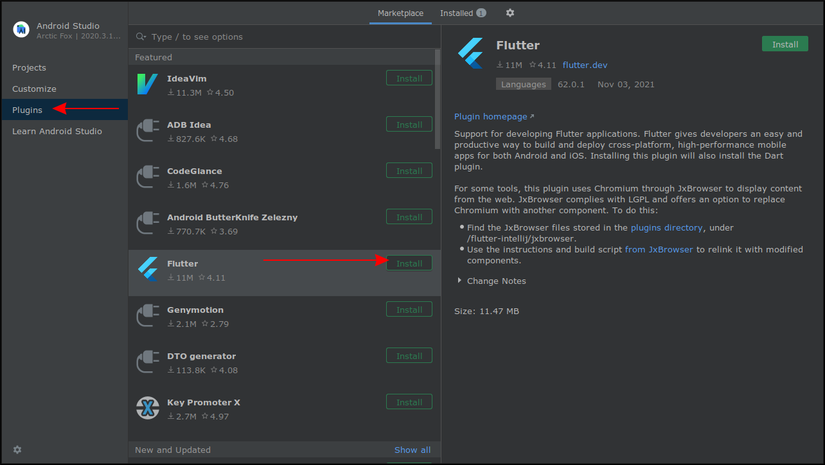Expand the Change Notes section
825x465 pixels.
click(x=491, y=281)
